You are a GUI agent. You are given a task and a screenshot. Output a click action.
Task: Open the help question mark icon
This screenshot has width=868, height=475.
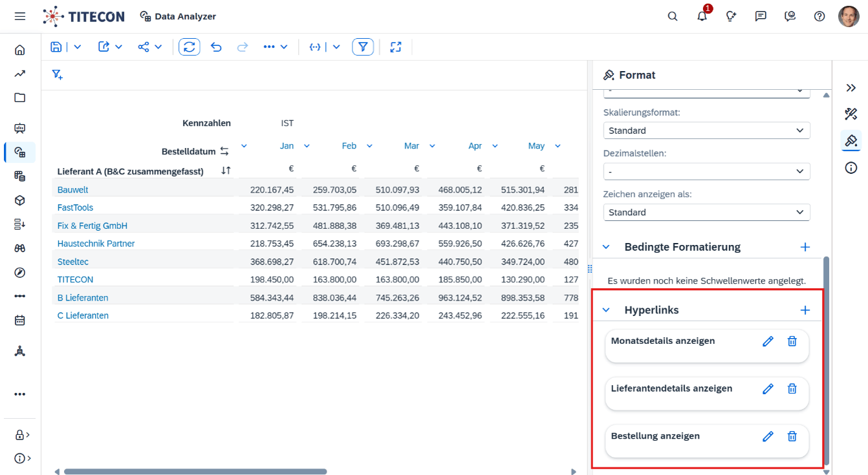click(819, 16)
